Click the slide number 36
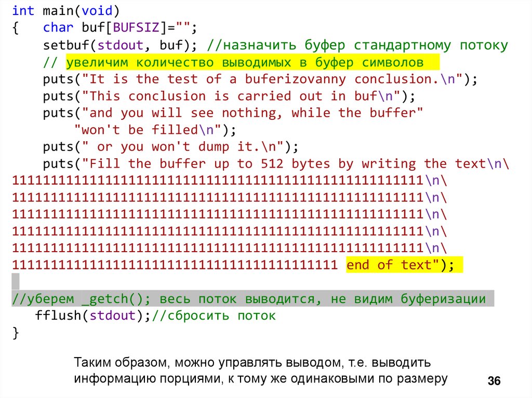The height and width of the screenshot is (398, 532). 494,381
